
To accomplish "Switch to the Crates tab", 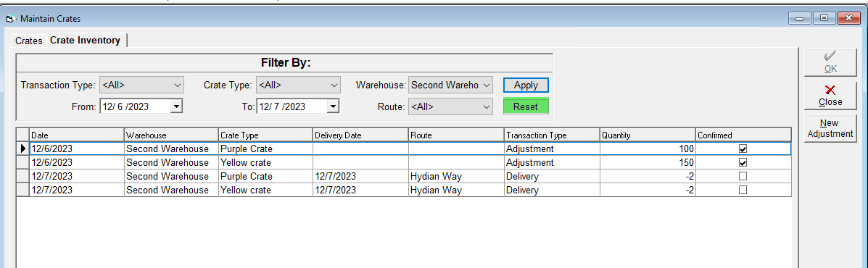I will coord(29,41).
